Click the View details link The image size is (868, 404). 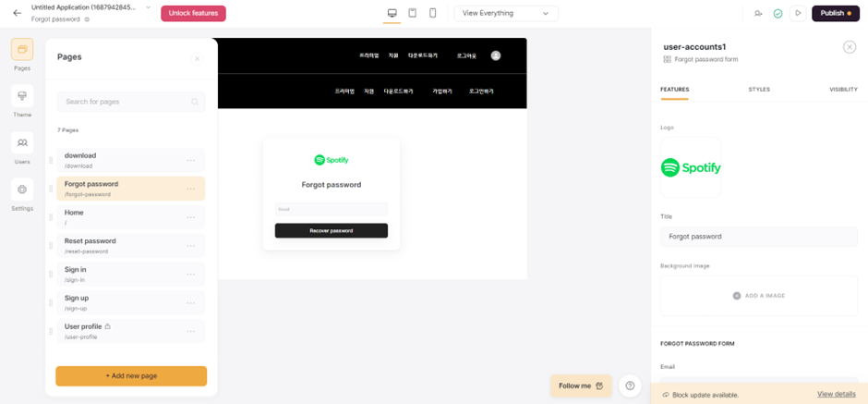[837, 394]
